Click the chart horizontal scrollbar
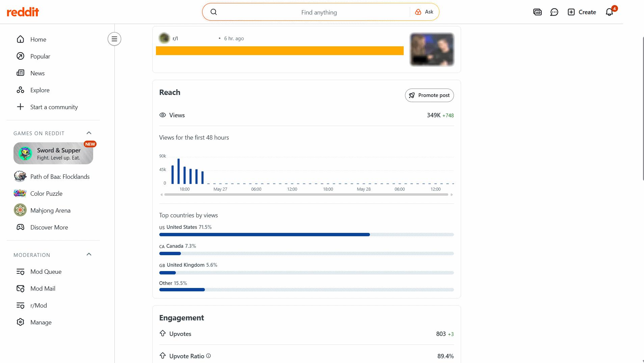The height and width of the screenshot is (363, 644). tap(306, 195)
